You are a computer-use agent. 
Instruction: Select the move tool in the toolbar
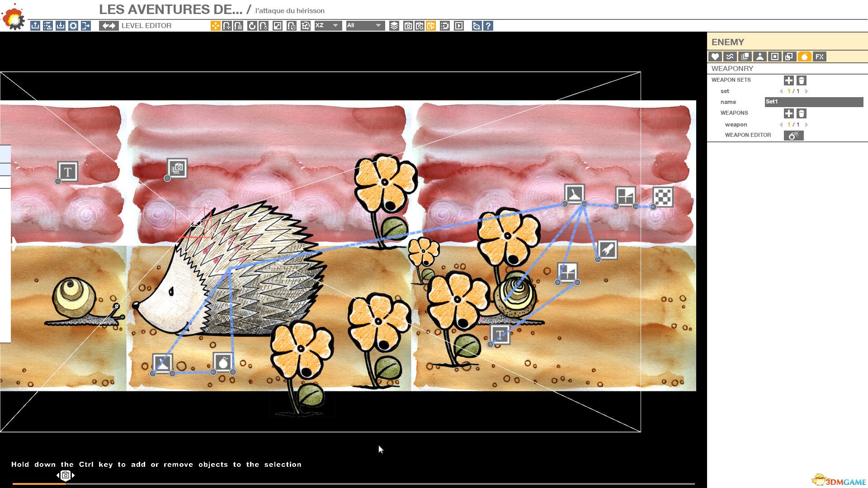[215, 26]
